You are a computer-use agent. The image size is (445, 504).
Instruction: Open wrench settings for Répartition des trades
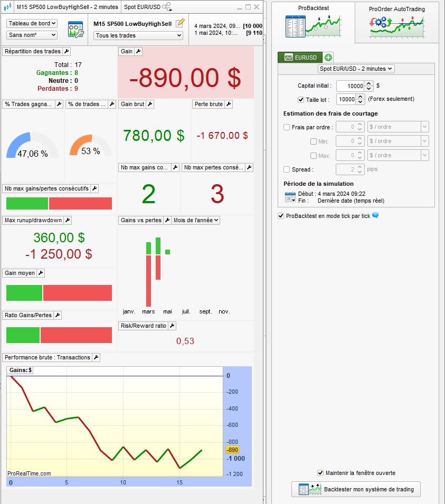click(67, 51)
